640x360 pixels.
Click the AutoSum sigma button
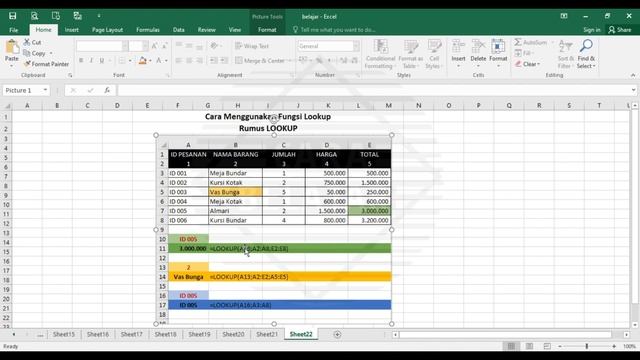pyautogui.click(x=530, y=42)
